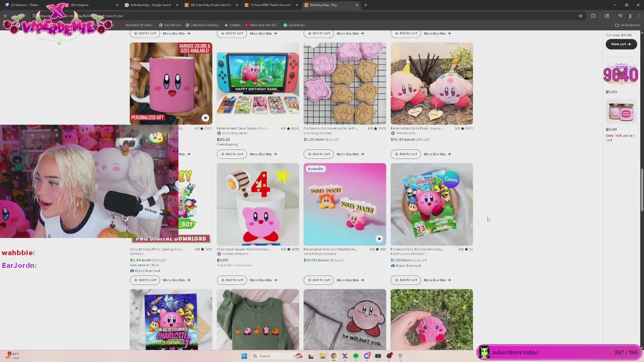This screenshot has height=362, width=644.
Task: Open the Windows Start menu
Action: [244, 356]
